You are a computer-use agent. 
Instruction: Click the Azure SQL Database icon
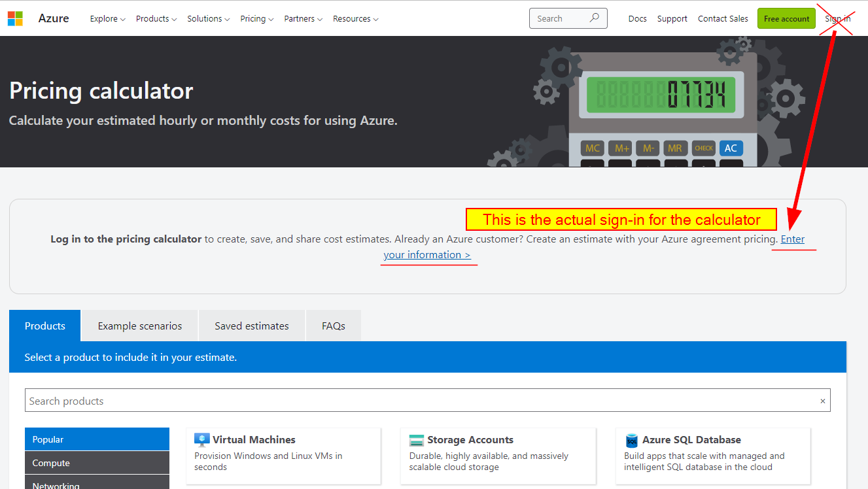click(x=631, y=440)
